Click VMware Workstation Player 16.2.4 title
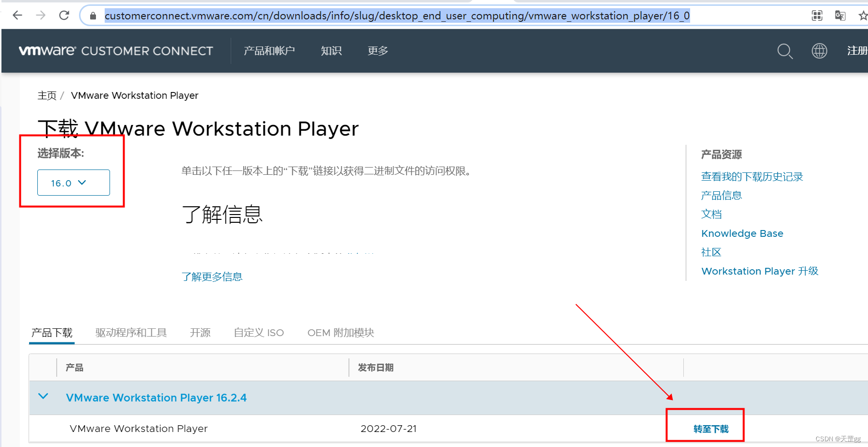868x447 pixels. click(x=156, y=398)
